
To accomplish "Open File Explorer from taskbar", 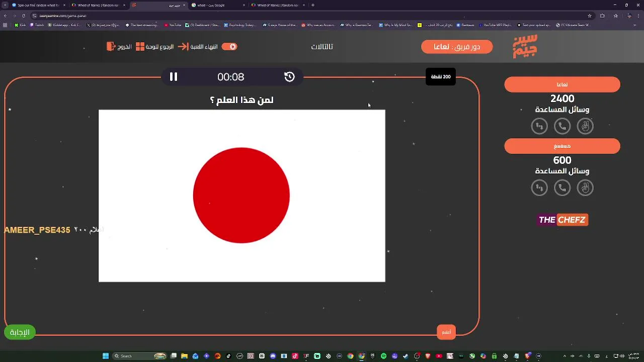I will pyautogui.click(x=185, y=356).
